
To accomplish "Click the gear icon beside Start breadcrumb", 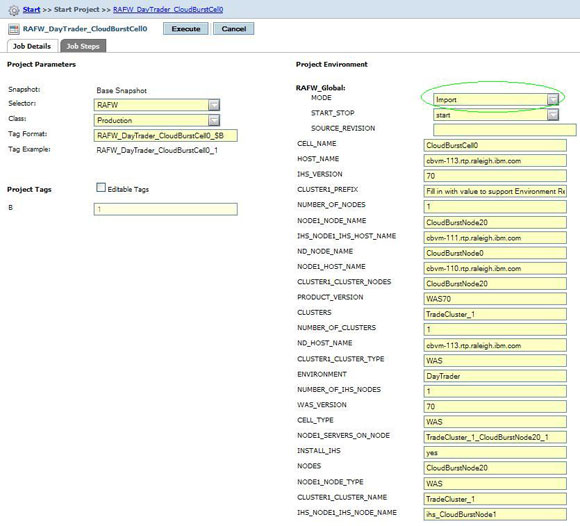I will 14,10.
